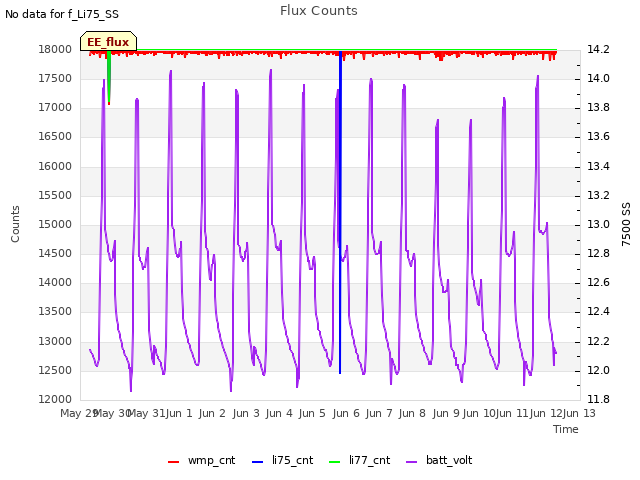Click the 13500 left axis value
The width and height of the screenshot is (640, 480).
[x=55, y=312]
